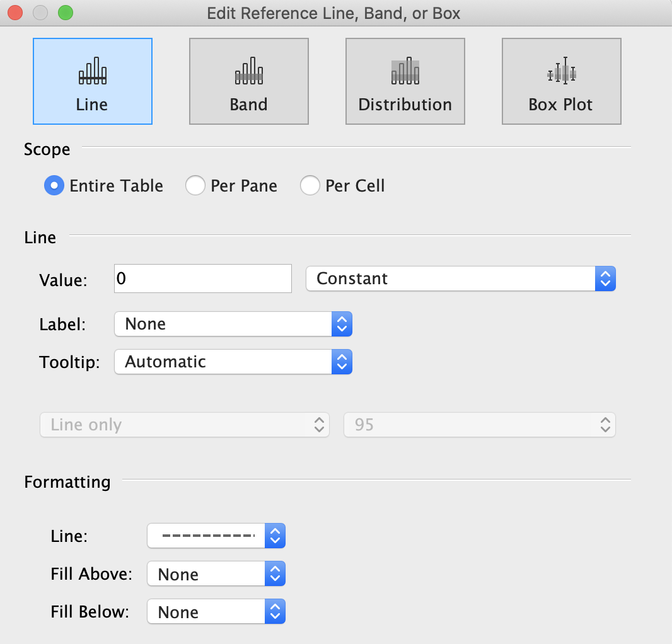Image resolution: width=672 pixels, height=644 pixels.
Task: Open the Line style formatting dropdown
Action: [x=216, y=536]
